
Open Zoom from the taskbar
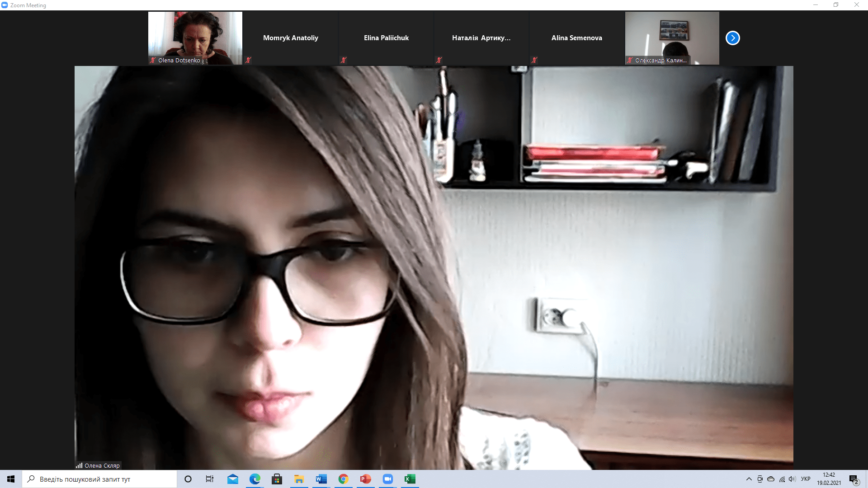click(388, 479)
